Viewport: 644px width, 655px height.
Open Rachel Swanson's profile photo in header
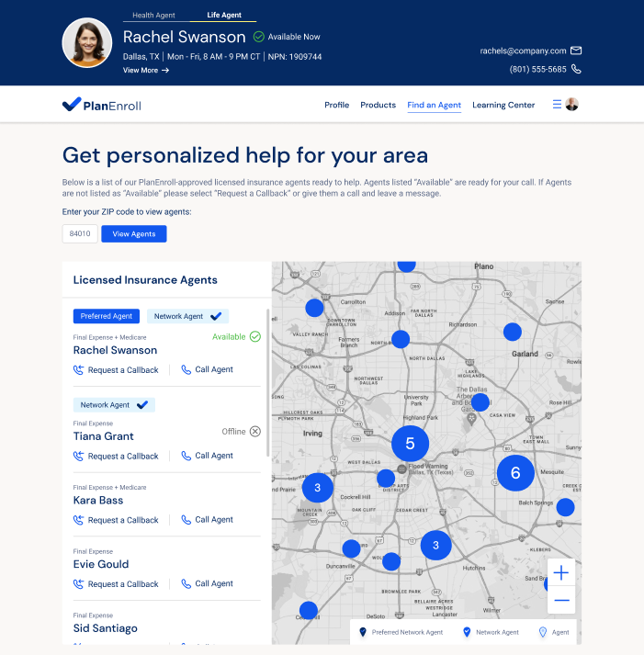click(x=87, y=42)
